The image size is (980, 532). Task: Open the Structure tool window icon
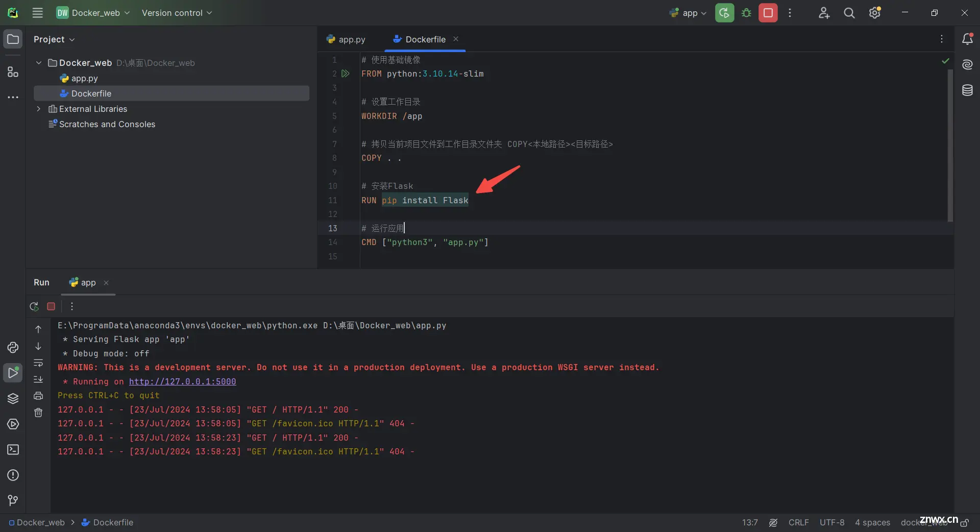[x=13, y=71]
